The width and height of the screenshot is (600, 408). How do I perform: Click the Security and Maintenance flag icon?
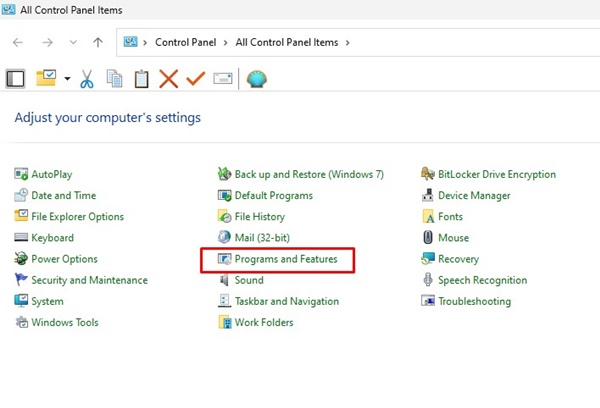point(21,280)
